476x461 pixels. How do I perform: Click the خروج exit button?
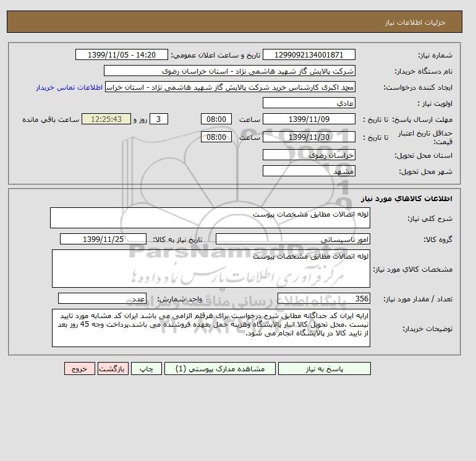80,368
